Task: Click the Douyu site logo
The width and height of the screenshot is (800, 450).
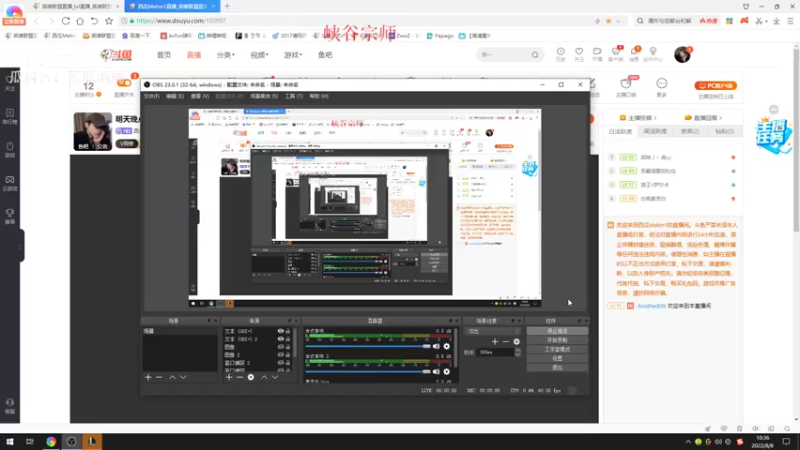Action: coord(116,55)
